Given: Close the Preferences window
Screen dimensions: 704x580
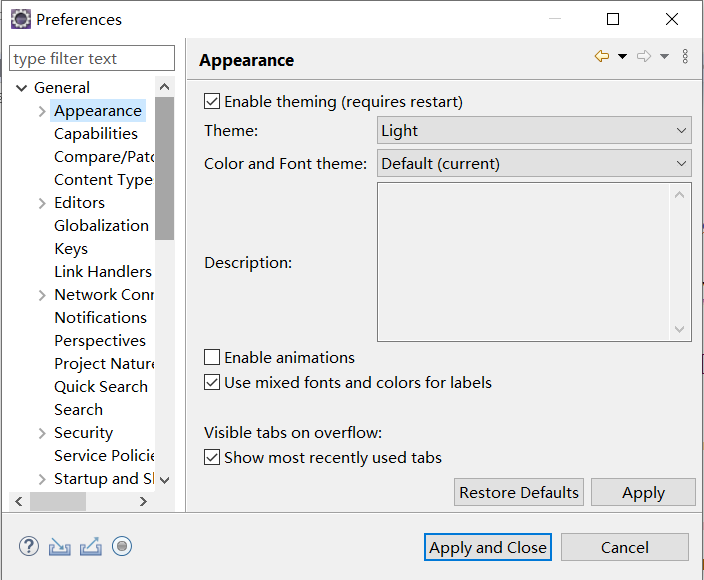Looking at the screenshot, I should (672, 19).
